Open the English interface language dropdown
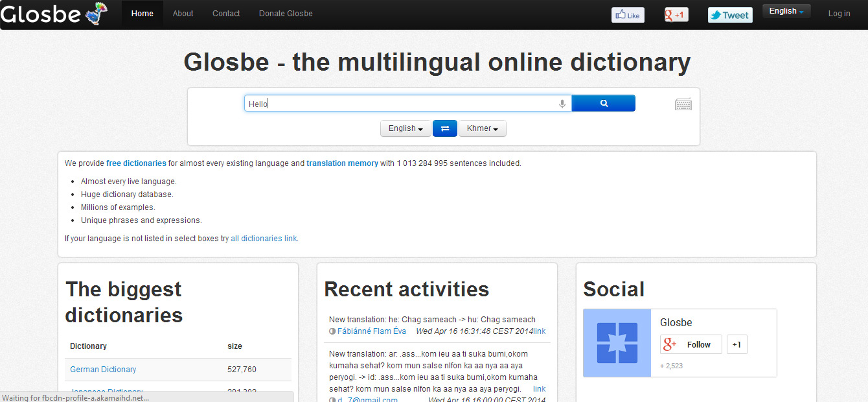The width and height of the screenshot is (868, 402). (x=786, y=10)
